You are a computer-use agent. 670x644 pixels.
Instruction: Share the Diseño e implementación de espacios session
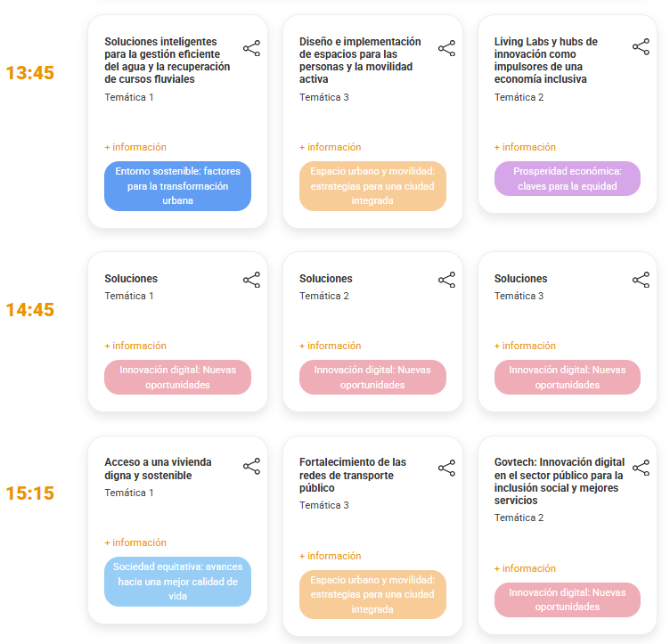click(446, 48)
